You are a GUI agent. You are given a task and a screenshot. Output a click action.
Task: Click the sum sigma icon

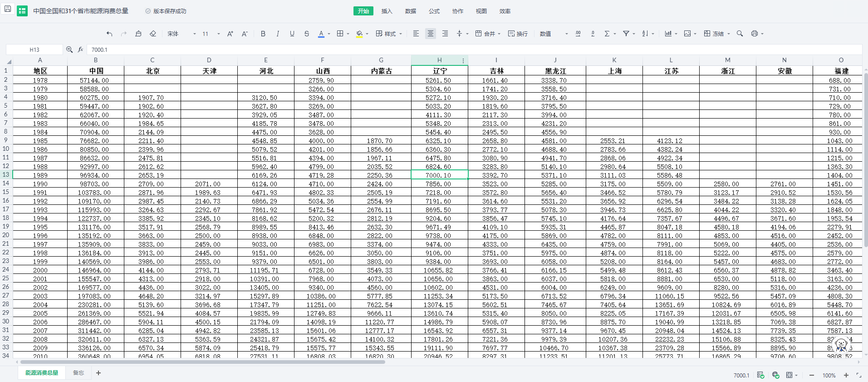pos(607,34)
